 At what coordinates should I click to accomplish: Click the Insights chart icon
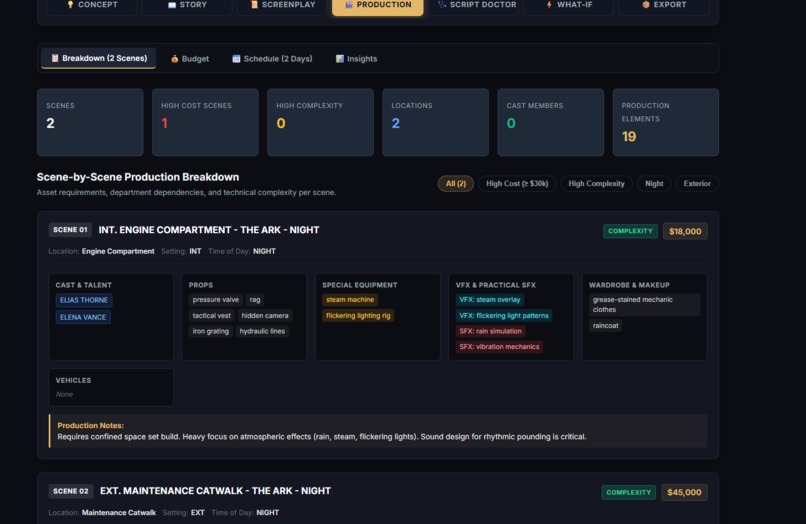(340, 59)
